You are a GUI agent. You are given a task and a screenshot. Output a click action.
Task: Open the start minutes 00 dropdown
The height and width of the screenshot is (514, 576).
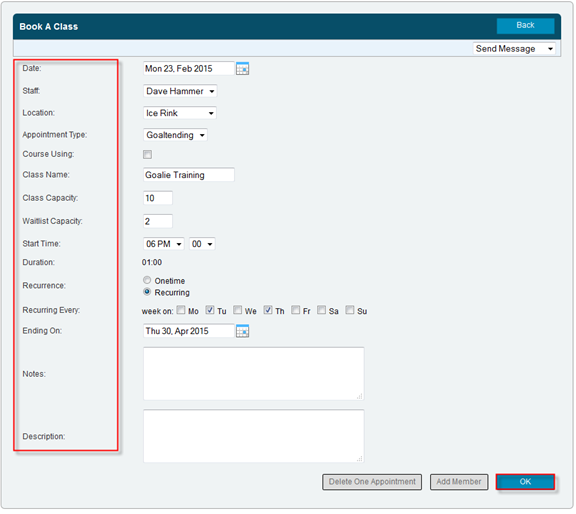pos(202,244)
